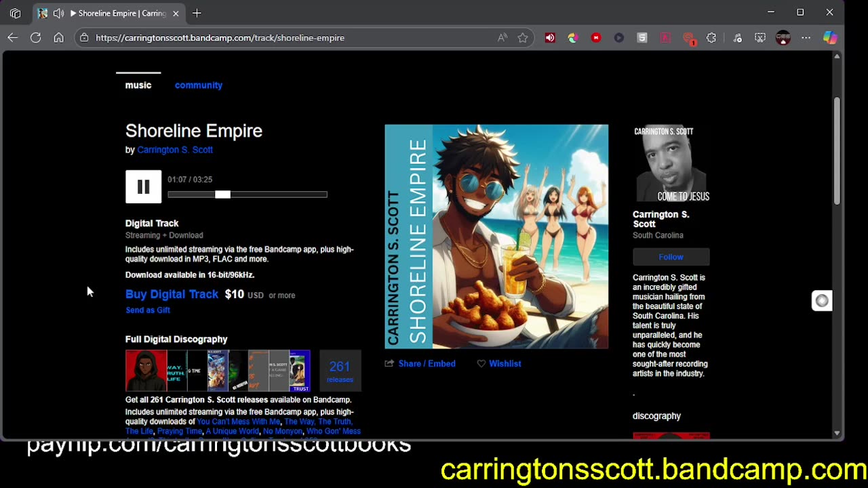Open the Shoreline Empire album artwork
This screenshot has height=488, width=868.
pos(496,237)
